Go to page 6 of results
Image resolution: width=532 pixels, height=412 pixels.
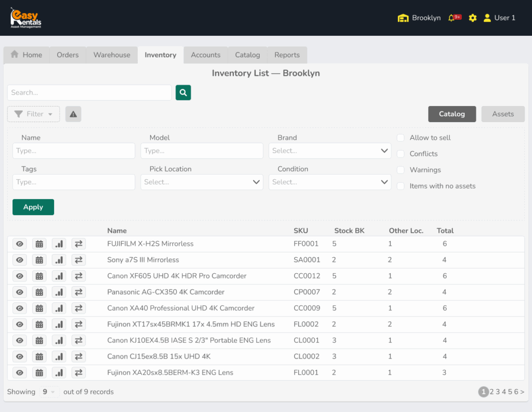click(516, 392)
